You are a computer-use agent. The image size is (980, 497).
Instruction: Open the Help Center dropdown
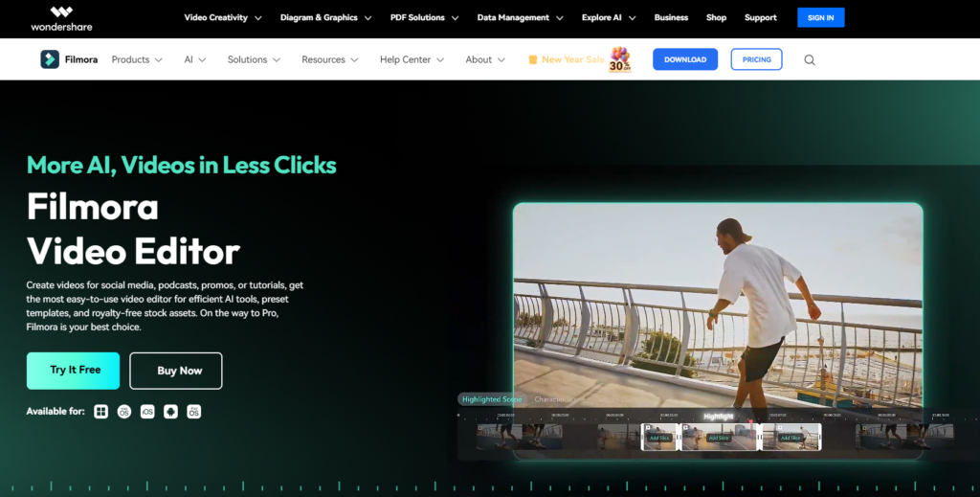tap(412, 59)
